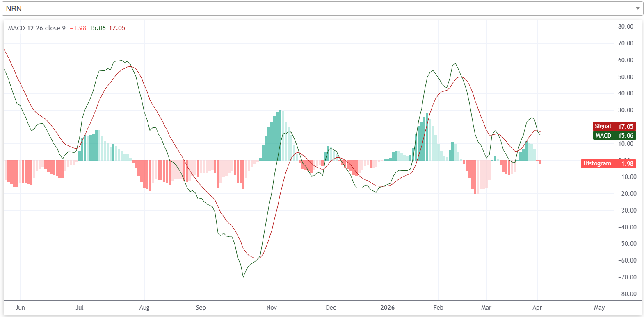Viewport: 644px width, 317px height.
Task: Click the Jul label on time axis
Action: pyautogui.click(x=79, y=308)
